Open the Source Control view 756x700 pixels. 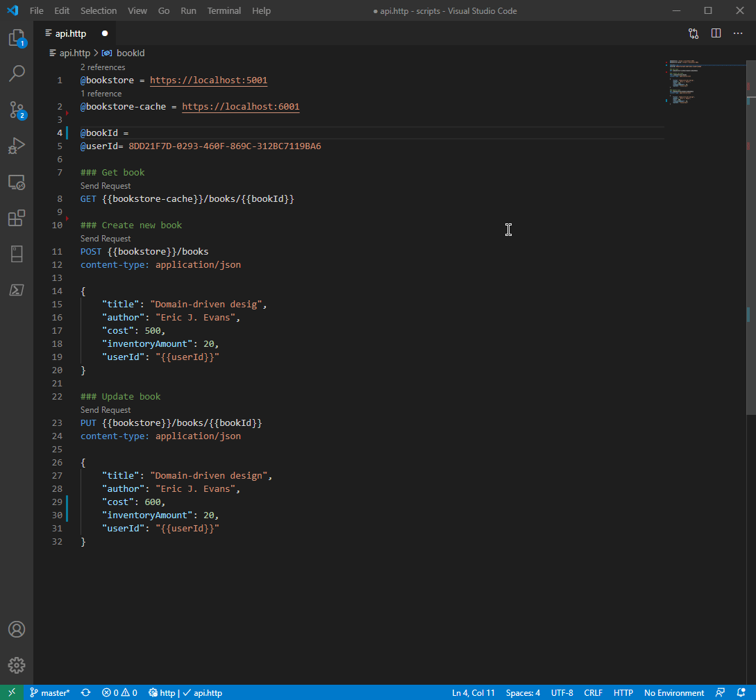tap(17, 110)
